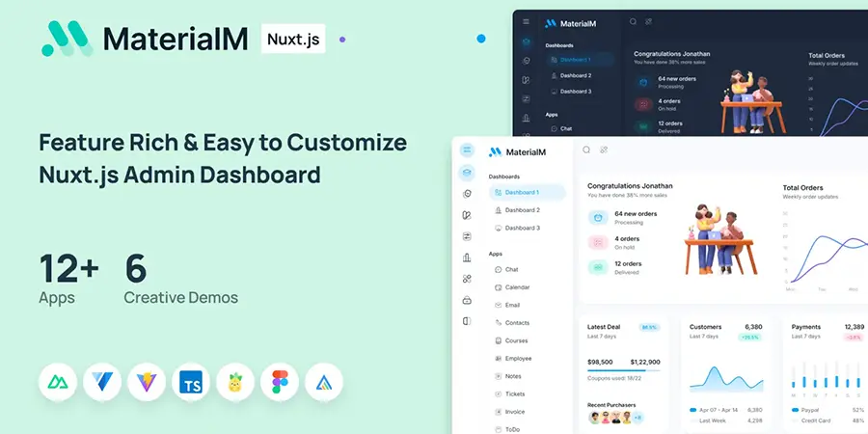This screenshot has height=434, width=868.
Task: Click shield icon in dark dashboard rail
Action: (526, 61)
